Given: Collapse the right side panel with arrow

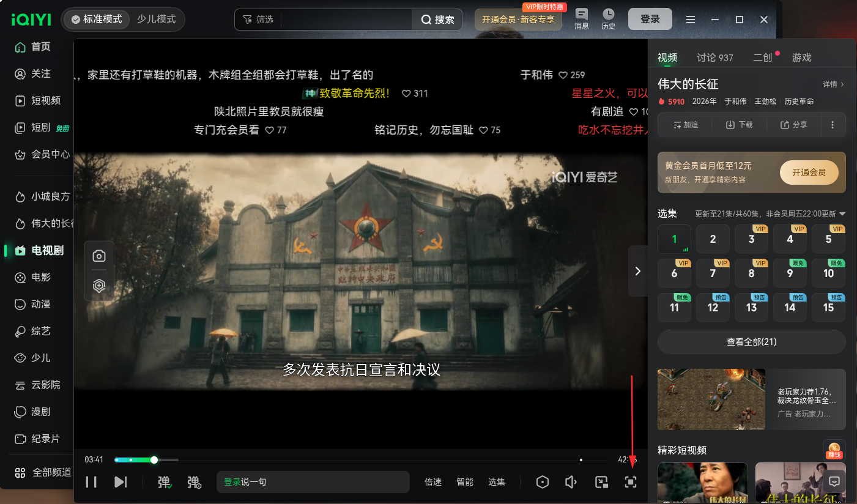Looking at the screenshot, I should (638, 271).
